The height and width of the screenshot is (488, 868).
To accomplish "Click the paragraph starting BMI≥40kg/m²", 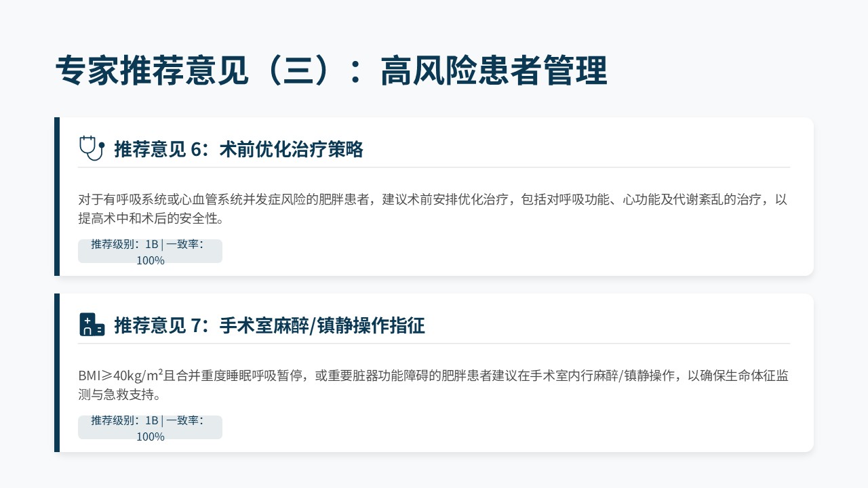I will coord(433,376).
